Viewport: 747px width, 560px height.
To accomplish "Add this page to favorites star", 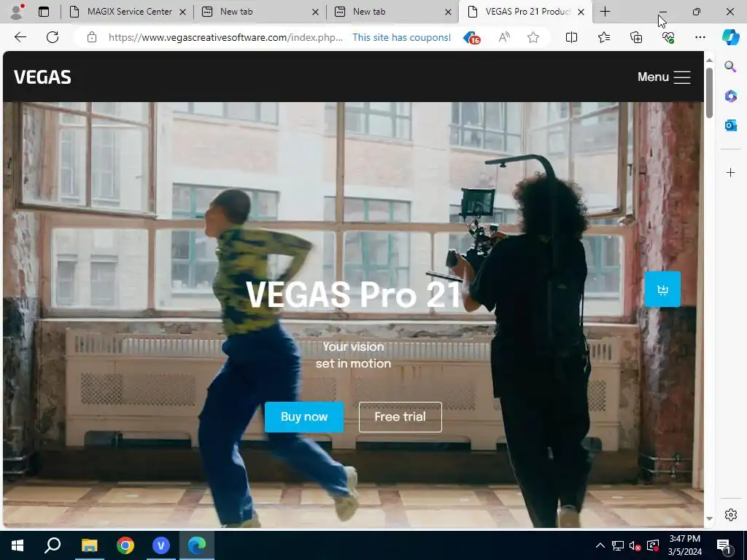I will 533,37.
